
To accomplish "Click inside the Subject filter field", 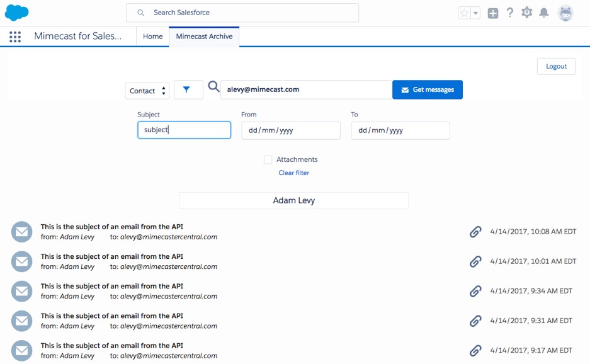I will [183, 130].
